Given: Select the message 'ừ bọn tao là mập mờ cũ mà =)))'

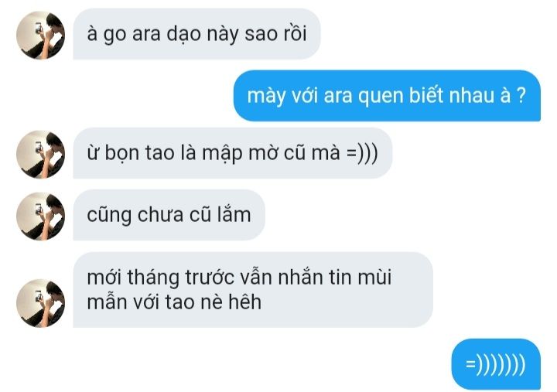Looking at the screenshot, I should (x=233, y=153).
